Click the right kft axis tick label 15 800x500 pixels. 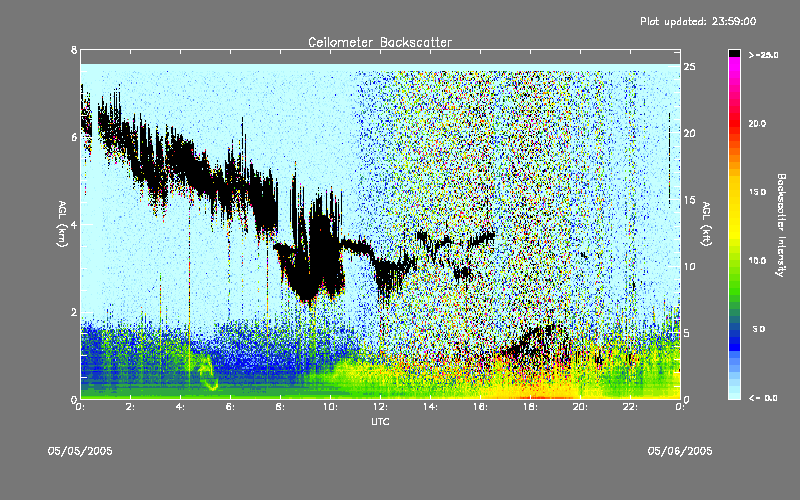690,200
